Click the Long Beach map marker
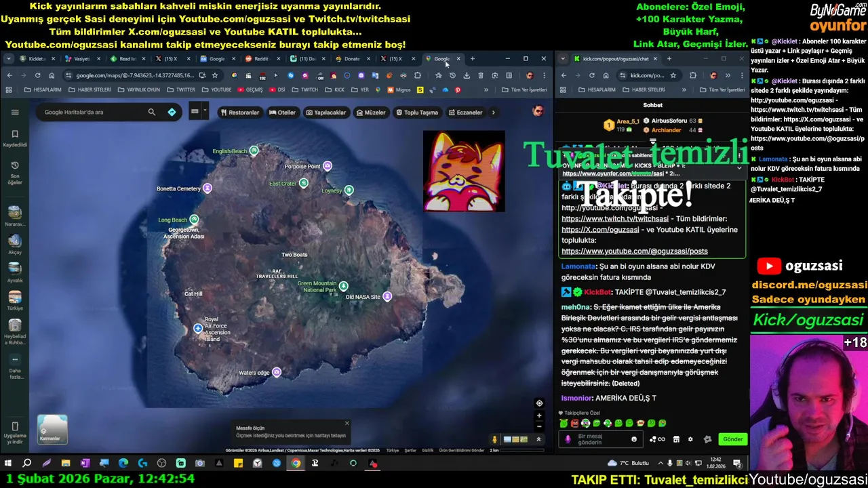The image size is (868, 488). (194, 220)
